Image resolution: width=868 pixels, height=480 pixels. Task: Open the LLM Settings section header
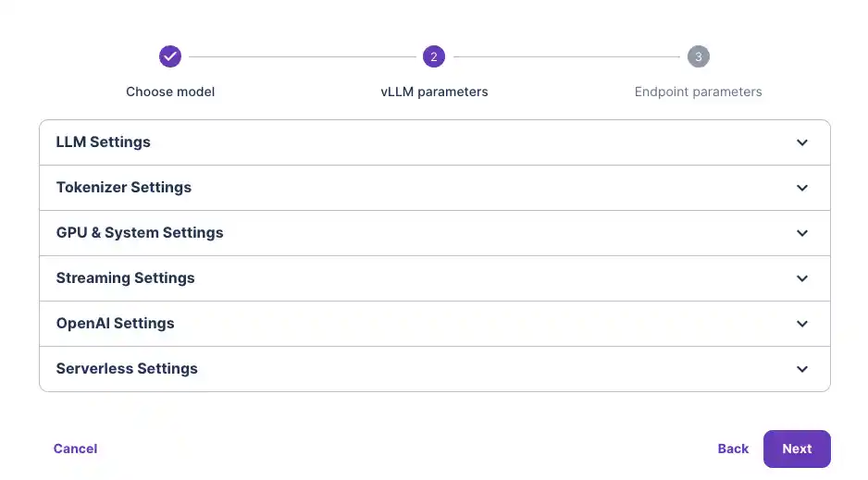click(x=104, y=142)
